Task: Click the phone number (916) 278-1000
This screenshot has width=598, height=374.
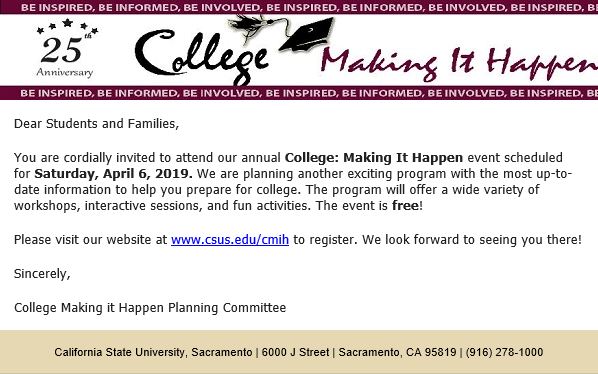Action: 504,352
